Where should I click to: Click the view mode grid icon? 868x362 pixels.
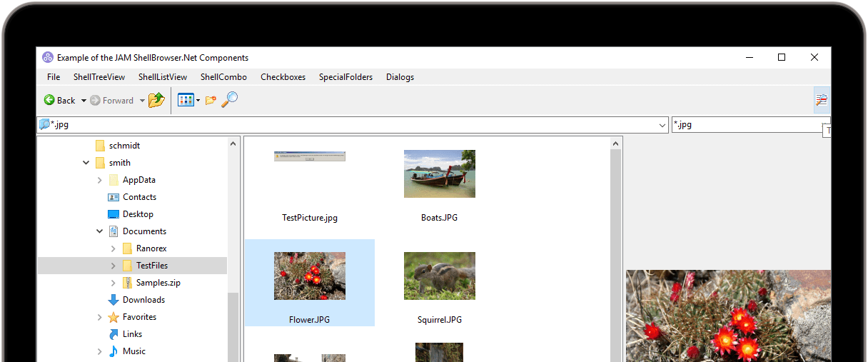185,101
